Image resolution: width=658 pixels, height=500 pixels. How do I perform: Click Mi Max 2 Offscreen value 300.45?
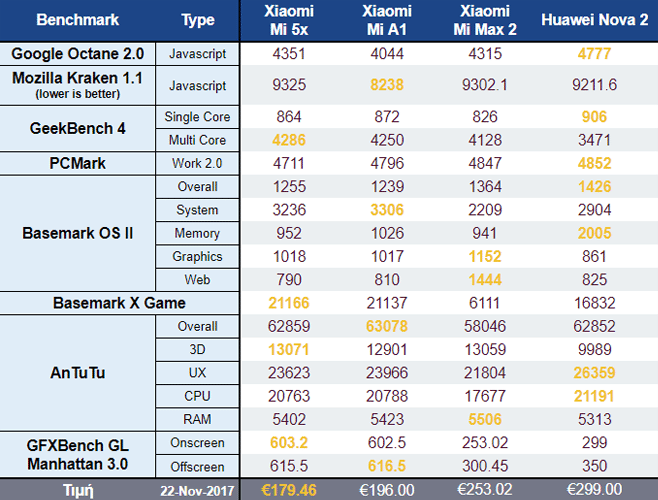pyautogui.click(x=485, y=466)
